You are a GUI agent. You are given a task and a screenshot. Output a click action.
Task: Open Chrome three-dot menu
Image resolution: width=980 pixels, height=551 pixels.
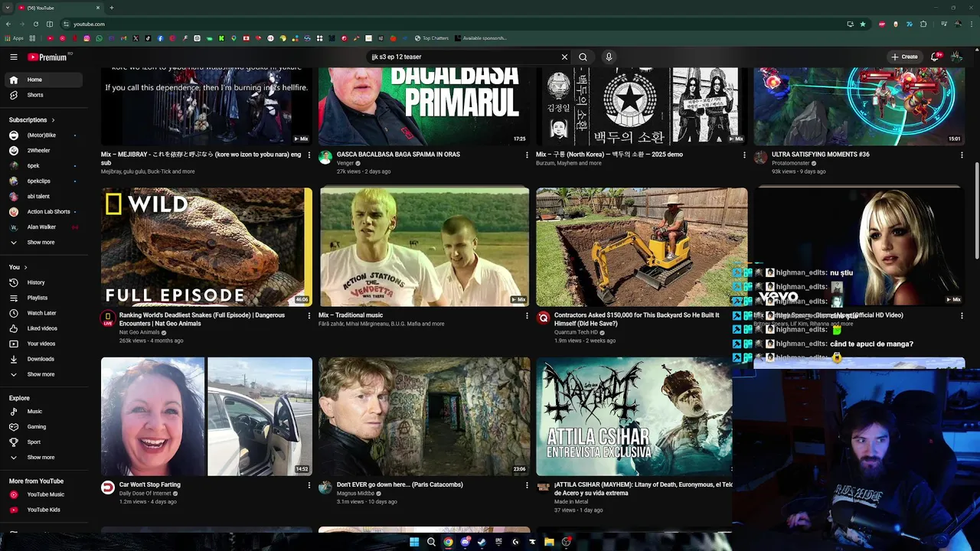click(x=972, y=24)
